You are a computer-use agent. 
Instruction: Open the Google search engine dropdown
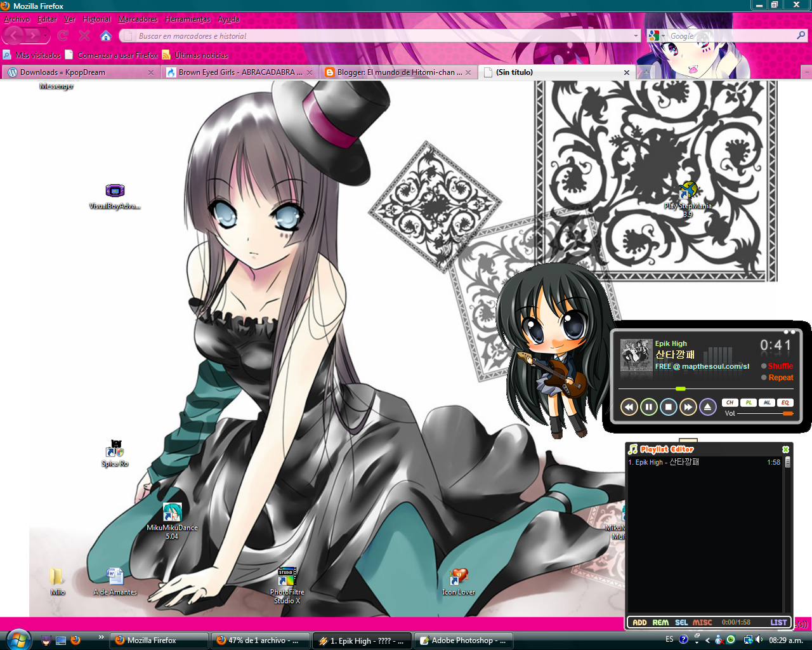tap(657, 36)
